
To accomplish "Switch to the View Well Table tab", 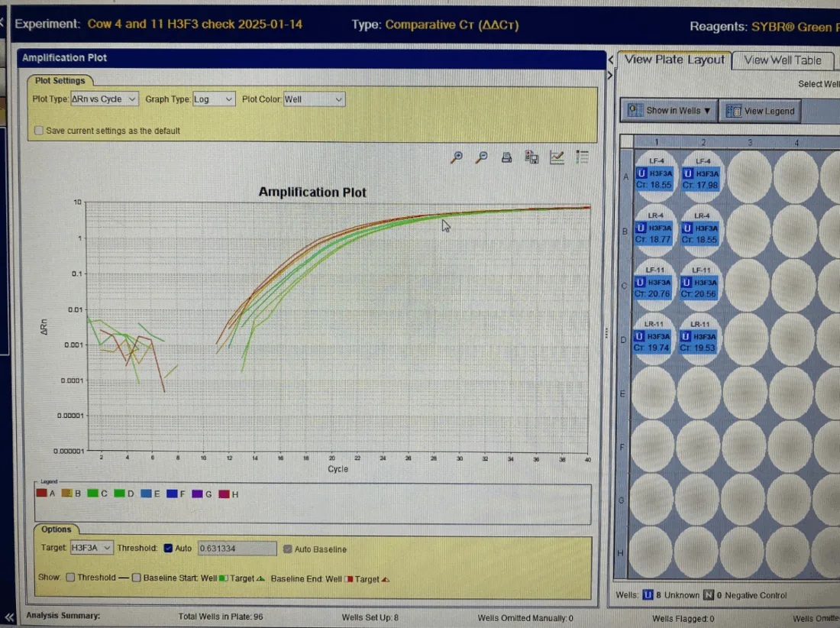I will (782, 60).
